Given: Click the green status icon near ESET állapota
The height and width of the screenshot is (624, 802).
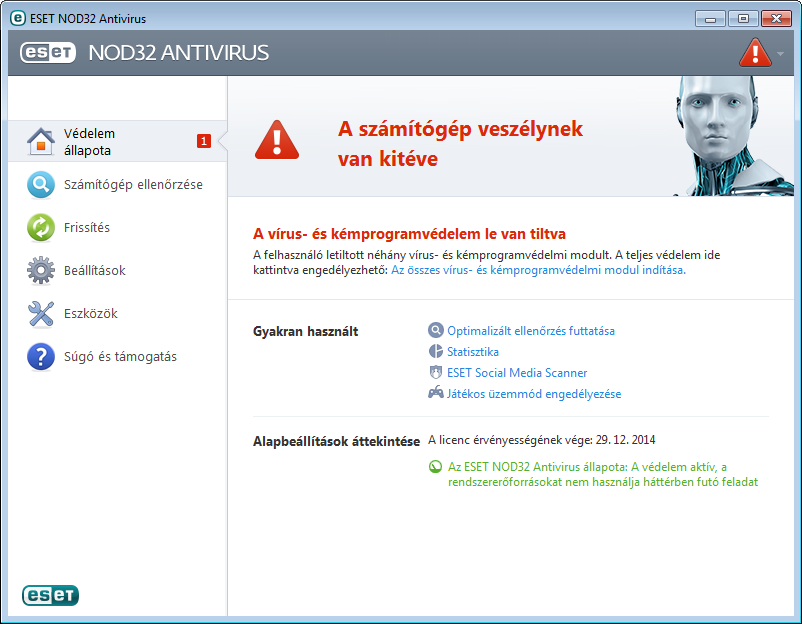Looking at the screenshot, I should 435,466.
